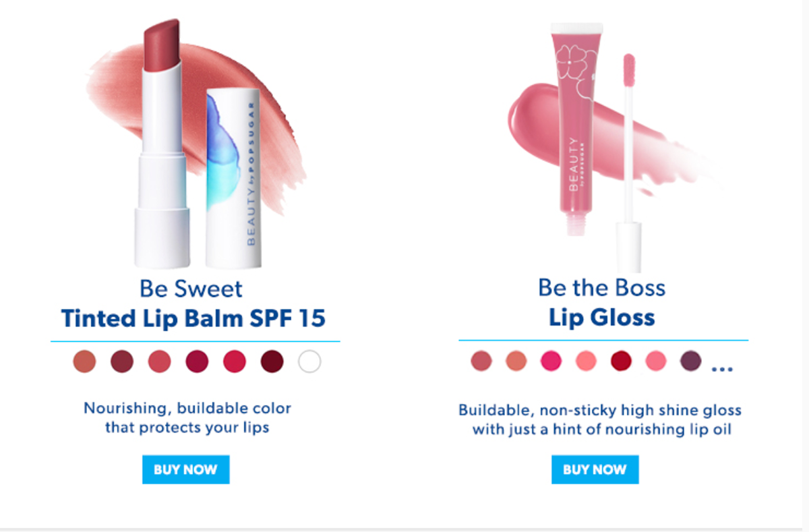Select the first mauve-rose lip gloss swatch

(481, 361)
